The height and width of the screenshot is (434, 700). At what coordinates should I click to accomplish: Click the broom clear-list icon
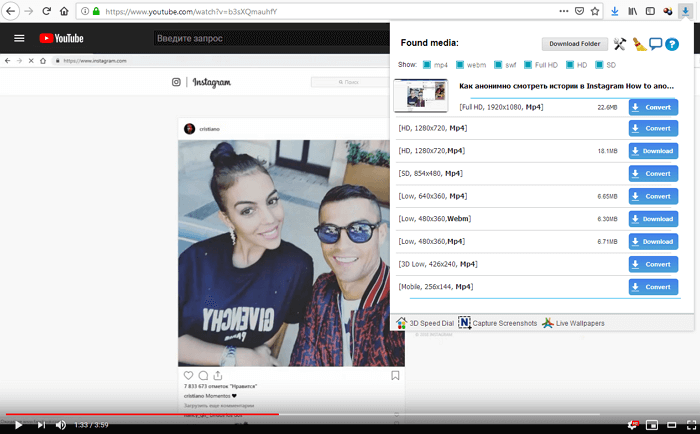click(x=638, y=44)
